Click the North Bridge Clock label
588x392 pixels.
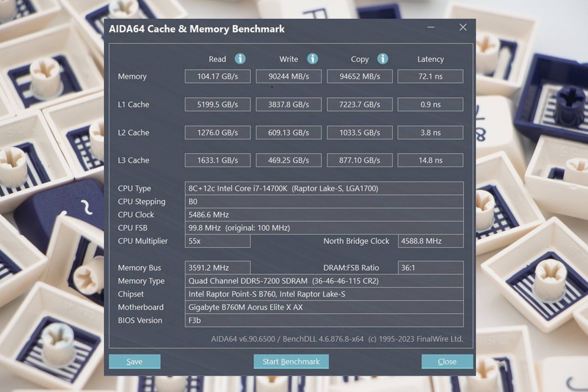tap(356, 241)
